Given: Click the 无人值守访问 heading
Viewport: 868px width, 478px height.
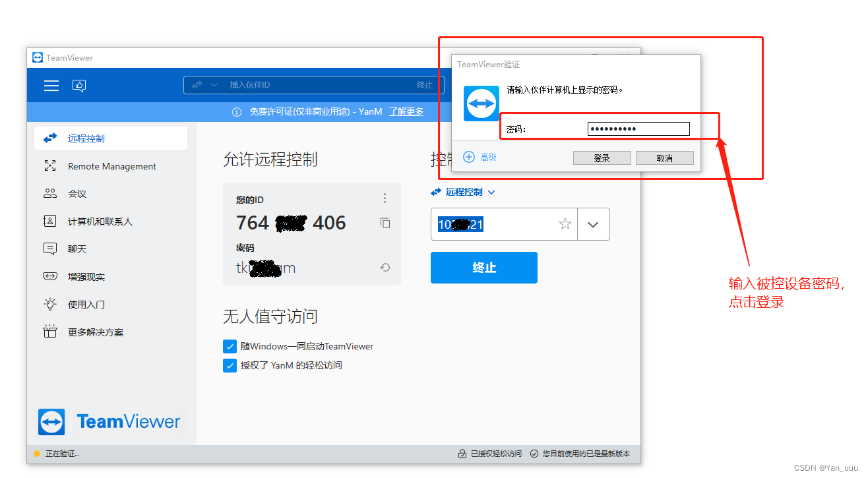Looking at the screenshot, I should [270, 316].
